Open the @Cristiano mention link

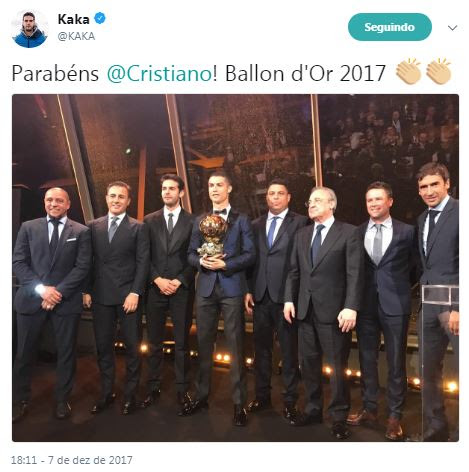point(159,73)
